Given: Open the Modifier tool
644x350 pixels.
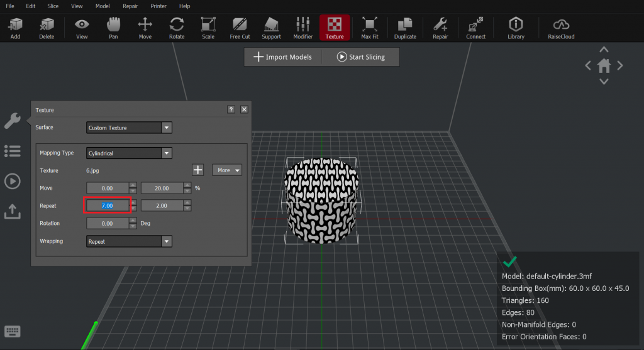Looking at the screenshot, I should coord(303,28).
